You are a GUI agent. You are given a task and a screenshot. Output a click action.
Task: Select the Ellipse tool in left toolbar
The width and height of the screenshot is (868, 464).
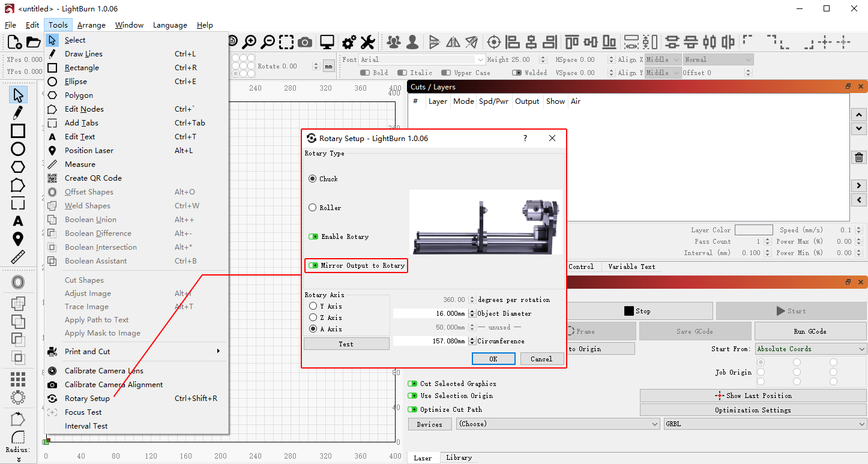(18, 149)
